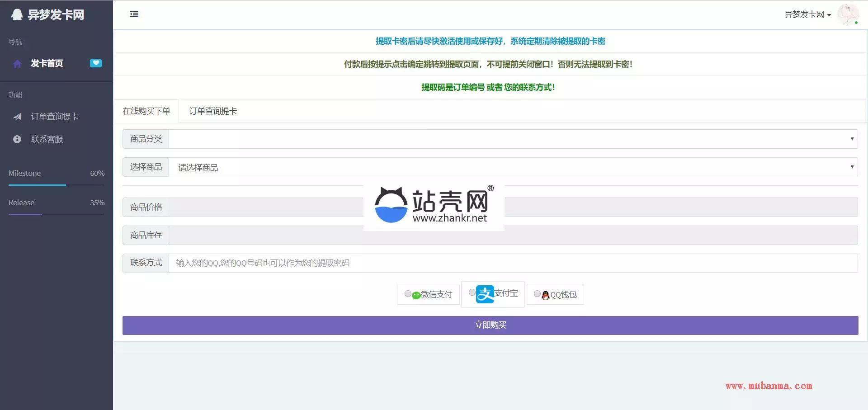Click the heart badge on 发卡首页
The image size is (868, 410).
point(95,63)
